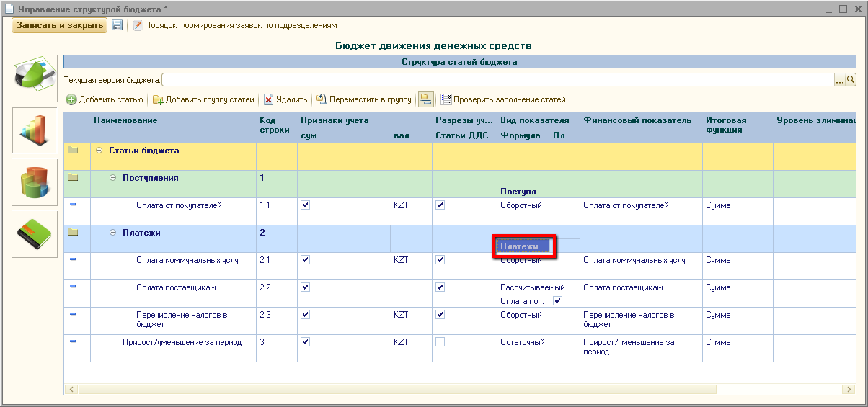Click the horizontal scrollbar at table bottom
Viewport: 868px width, 407px height.
click(x=397, y=389)
